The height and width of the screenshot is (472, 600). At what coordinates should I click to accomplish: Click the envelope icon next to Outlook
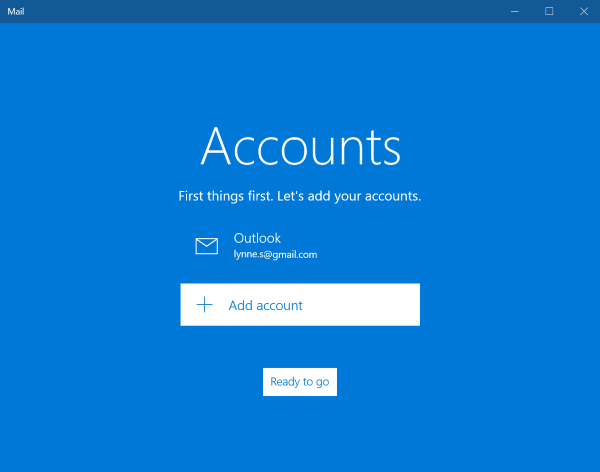click(207, 246)
